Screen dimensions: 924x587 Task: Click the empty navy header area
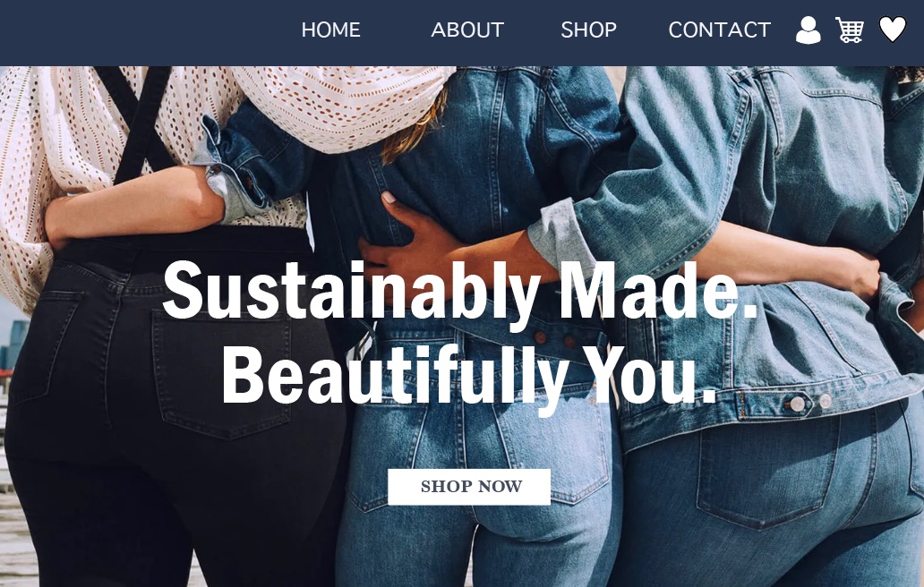coord(141,32)
